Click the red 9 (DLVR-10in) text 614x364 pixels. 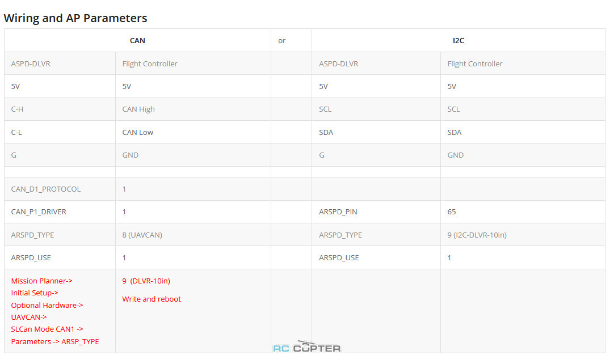pyautogui.click(x=146, y=281)
